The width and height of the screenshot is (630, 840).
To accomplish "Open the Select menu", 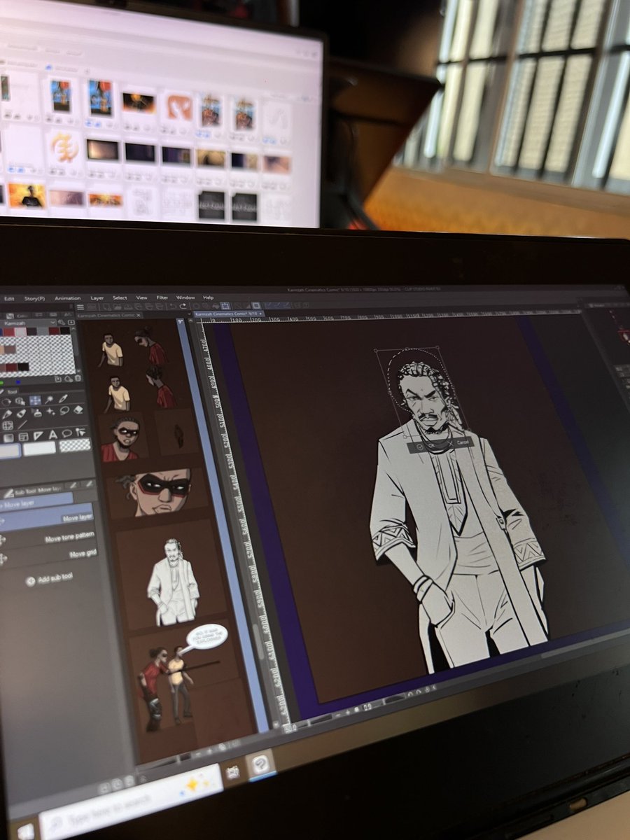I will click(x=120, y=297).
